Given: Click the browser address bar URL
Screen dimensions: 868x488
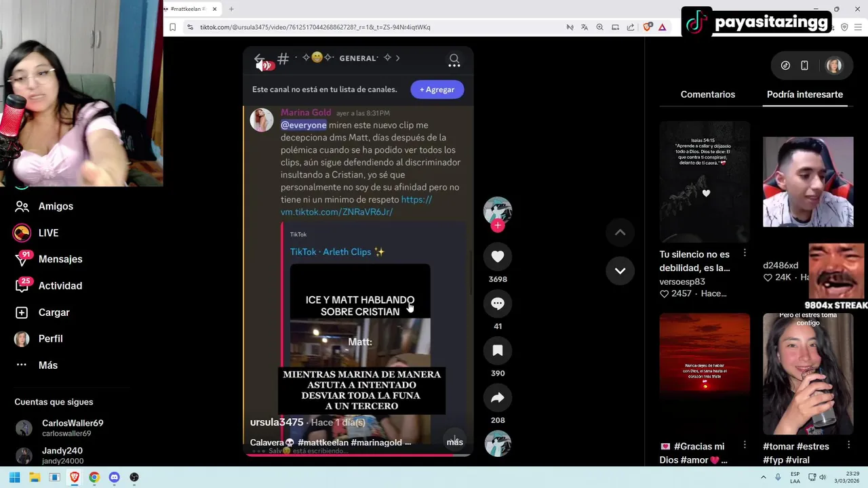Looking at the screenshot, I should [315, 27].
